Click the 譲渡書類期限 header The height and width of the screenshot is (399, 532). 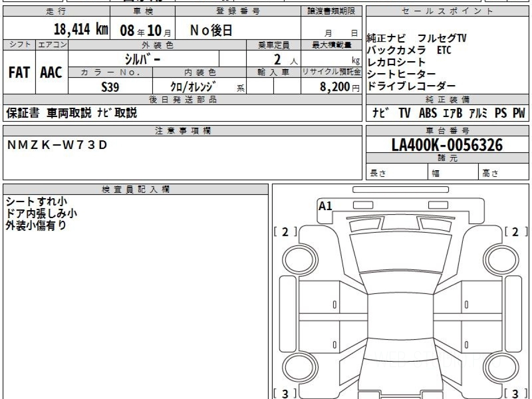click(x=332, y=12)
